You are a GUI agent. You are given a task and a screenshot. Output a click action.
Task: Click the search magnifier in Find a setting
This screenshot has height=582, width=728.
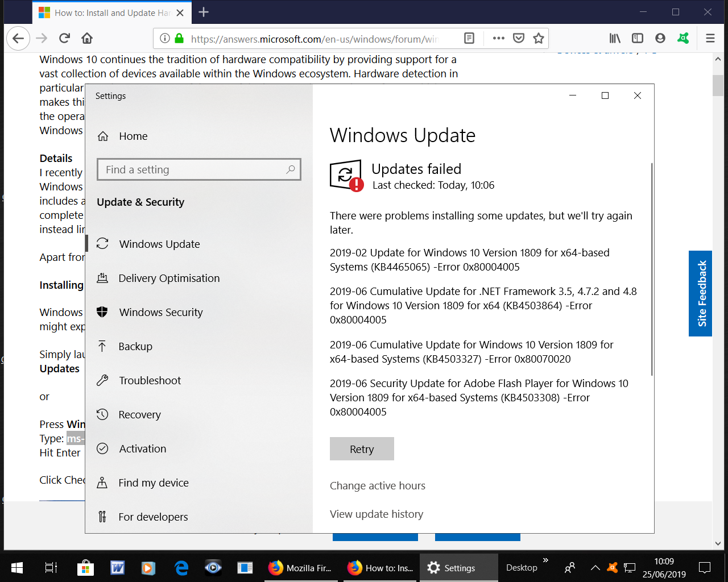291,169
